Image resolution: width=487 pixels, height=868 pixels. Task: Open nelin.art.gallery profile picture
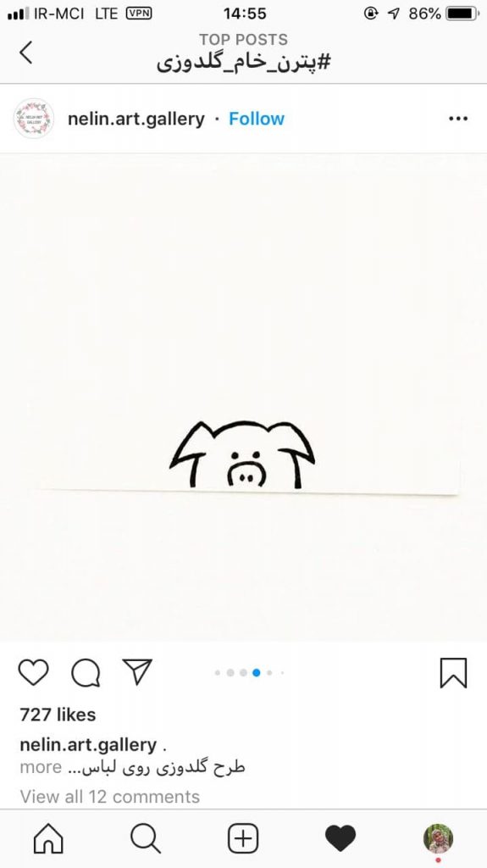pos(34,119)
